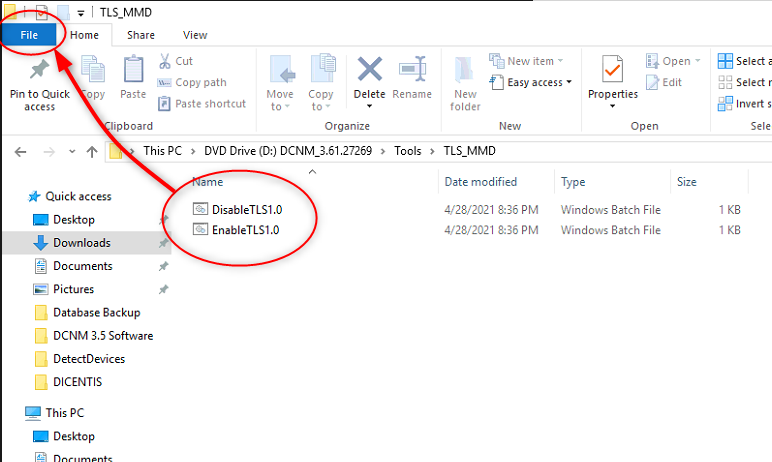Click Pin to Quick access icon
The width and height of the screenshot is (772, 462).
pyautogui.click(x=39, y=69)
